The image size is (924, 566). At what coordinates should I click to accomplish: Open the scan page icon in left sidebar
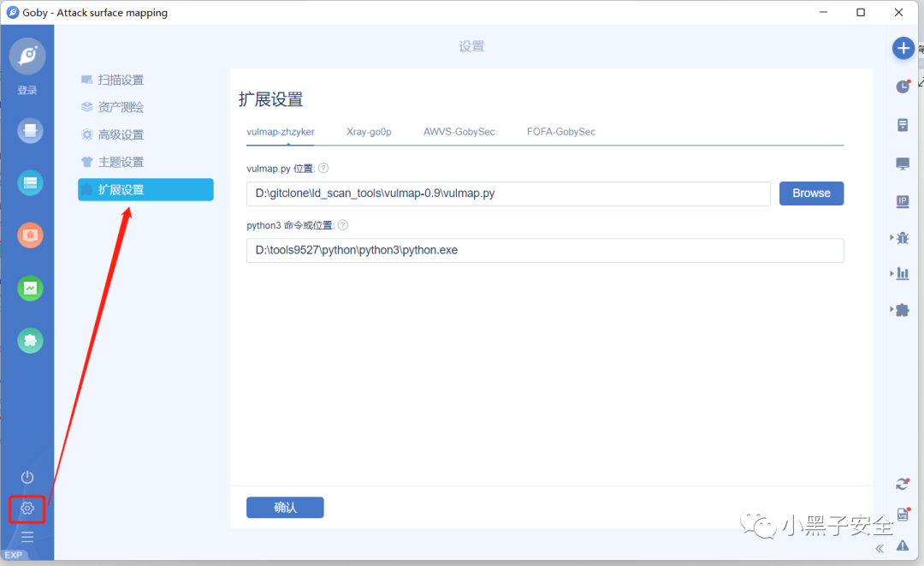pyautogui.click(x=30, y=131)
